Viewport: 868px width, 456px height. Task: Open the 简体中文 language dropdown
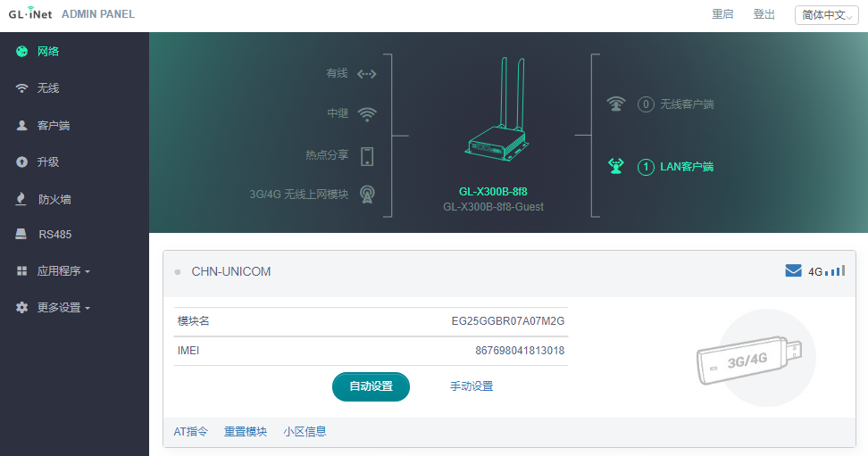click(827, 15)
